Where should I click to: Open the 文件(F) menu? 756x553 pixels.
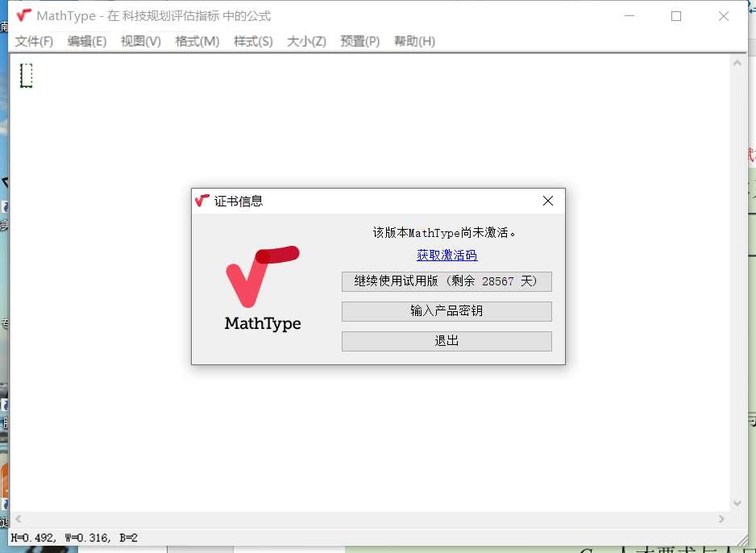[34, 41]
